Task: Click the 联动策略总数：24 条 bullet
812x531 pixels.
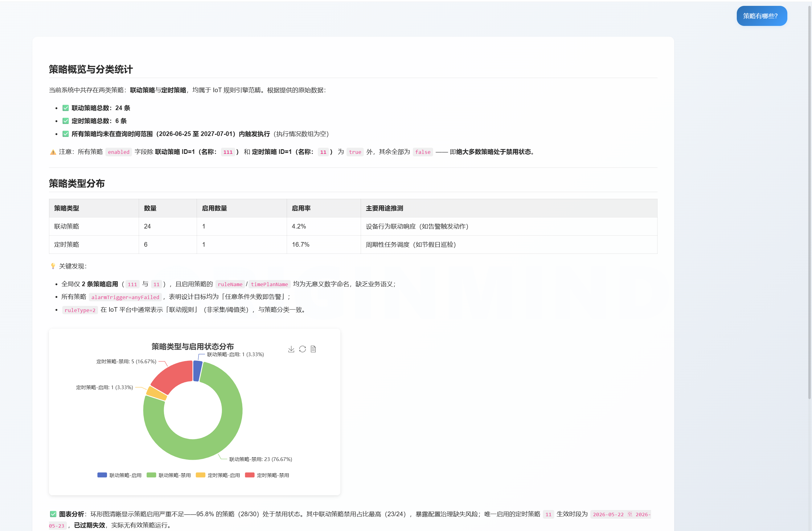Action: 100,108
